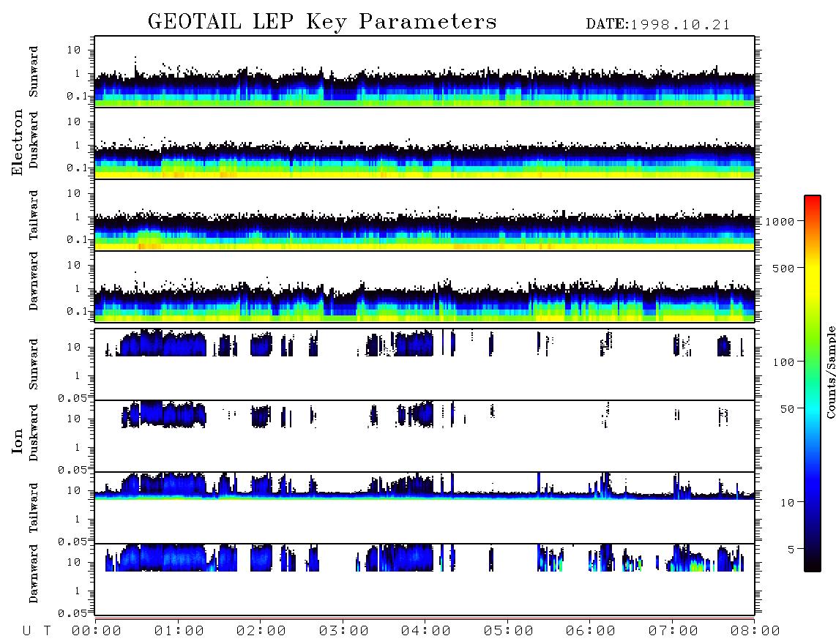Click the "05:00" time tick label
Viewport: 836px width, 644px height.
(509, 632)
